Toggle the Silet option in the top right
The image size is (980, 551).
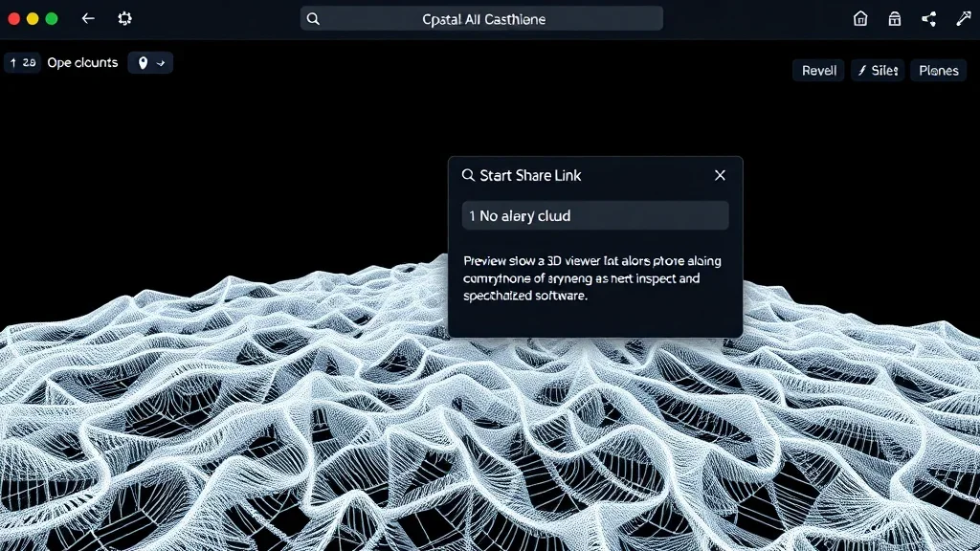pos(877,69)
